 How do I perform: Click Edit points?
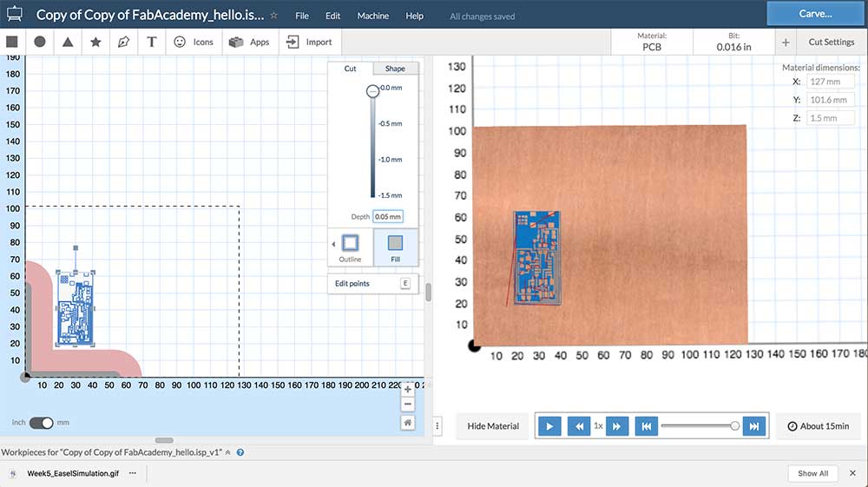(x=372, y=283)
